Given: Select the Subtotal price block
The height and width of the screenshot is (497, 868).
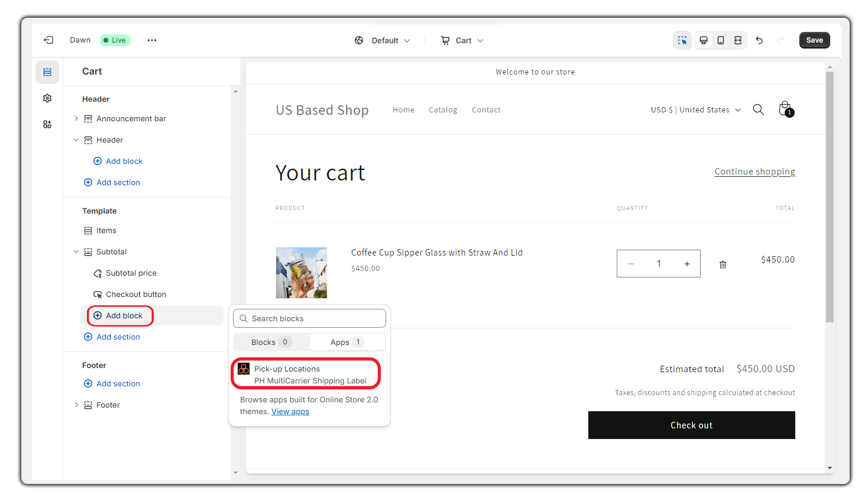Looking at the screenshot, I should tap(151, 273).
